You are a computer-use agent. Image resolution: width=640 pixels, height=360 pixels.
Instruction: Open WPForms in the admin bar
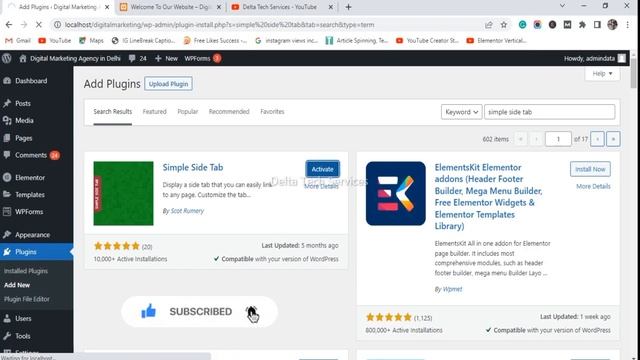click(x=202, y=58)
